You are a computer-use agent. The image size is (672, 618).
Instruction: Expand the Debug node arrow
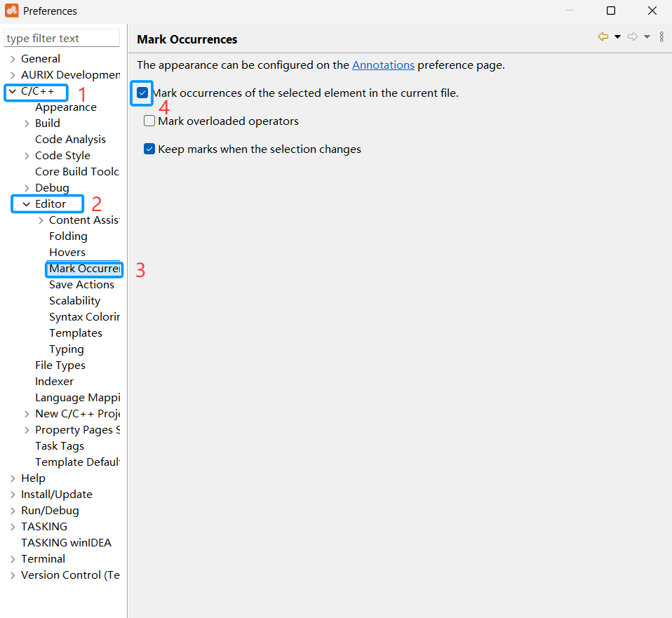click(x=27, y=188)
